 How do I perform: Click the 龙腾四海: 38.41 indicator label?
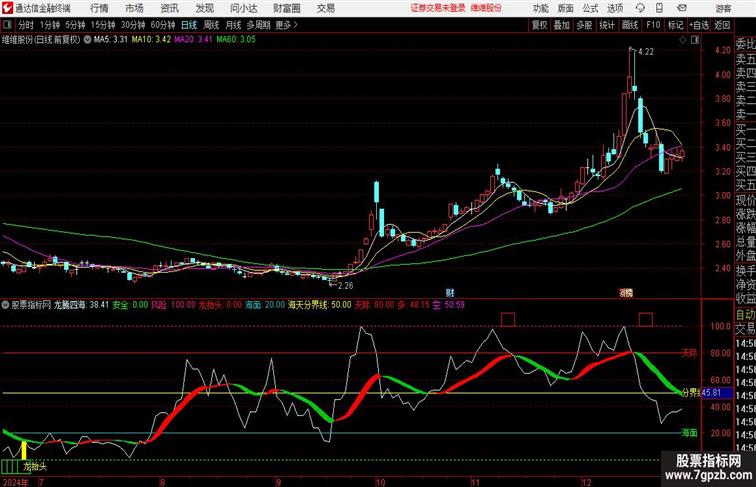81,305
